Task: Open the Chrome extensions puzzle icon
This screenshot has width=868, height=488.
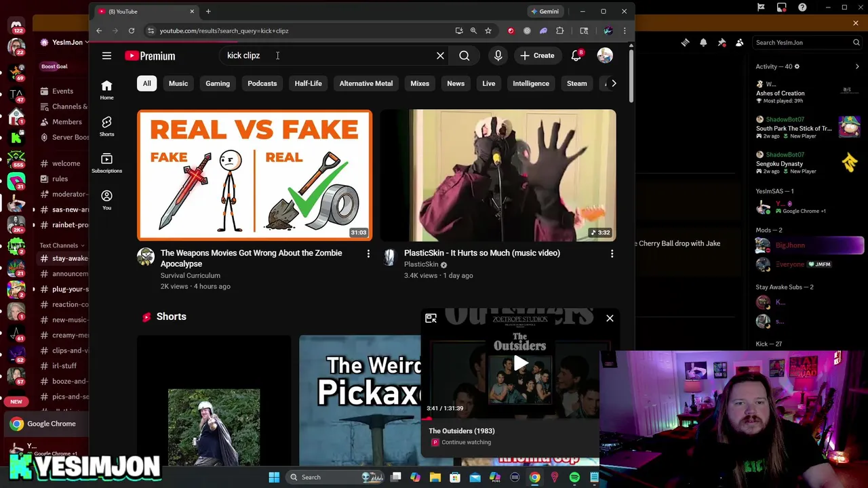Action: point(560,30)
